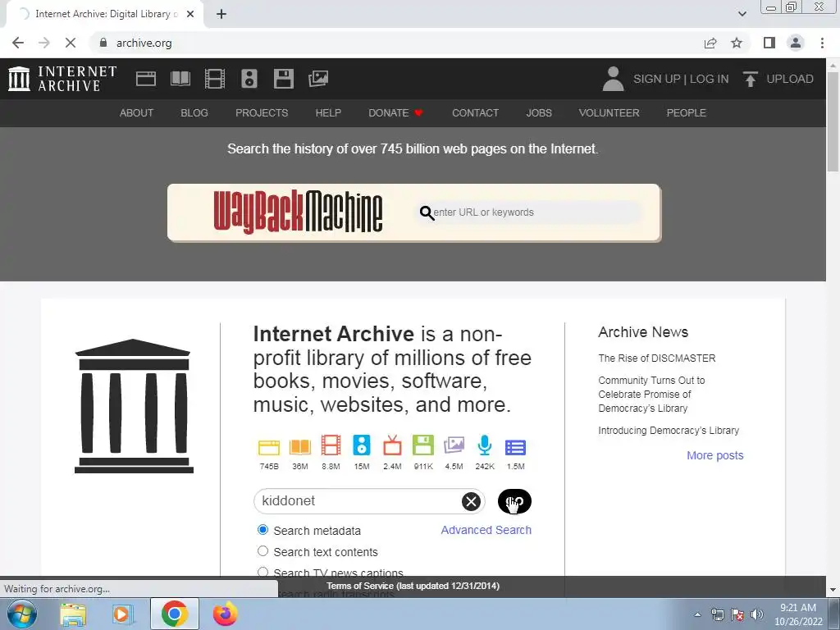Screen dimensions: 840x630
Task: Open the ABOUT menu item
Action: click(137, 113)
